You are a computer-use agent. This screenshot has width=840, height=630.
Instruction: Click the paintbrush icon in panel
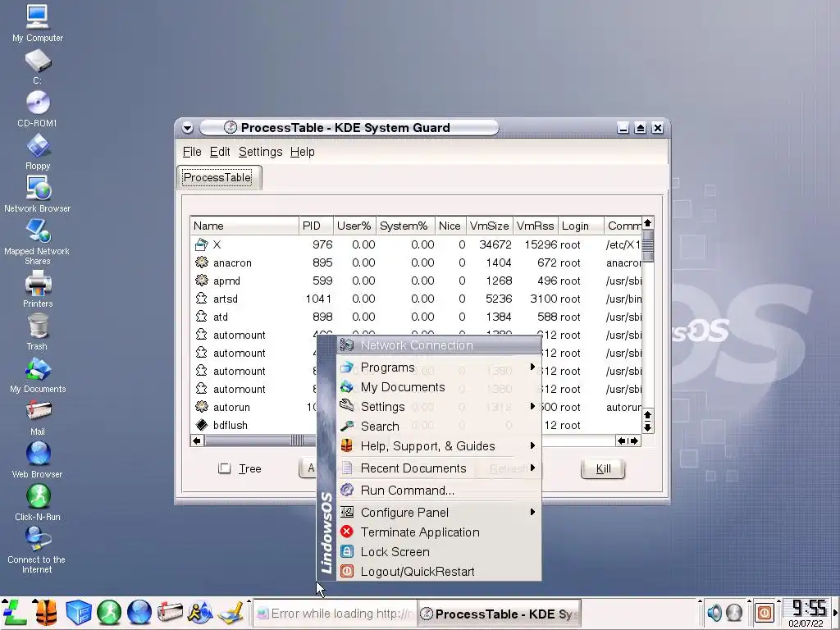pos(231,612)
